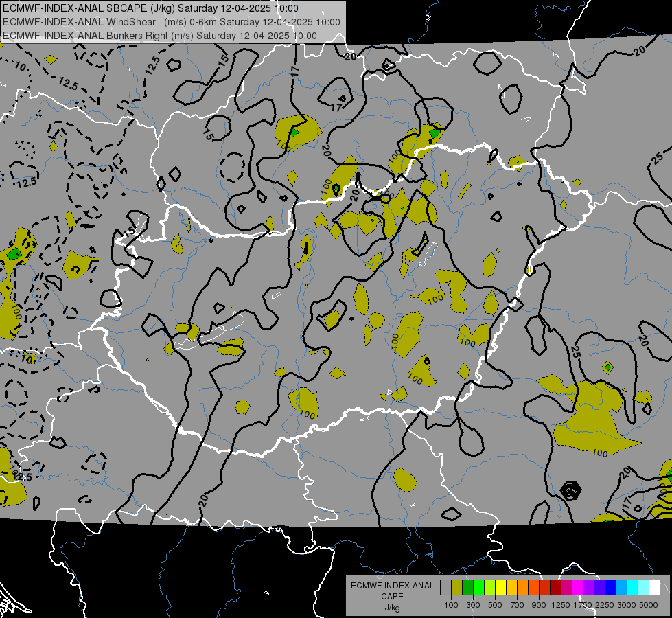Pick the purple swatch right of 1750
This screenshot has width=672, height=618.
588,588
